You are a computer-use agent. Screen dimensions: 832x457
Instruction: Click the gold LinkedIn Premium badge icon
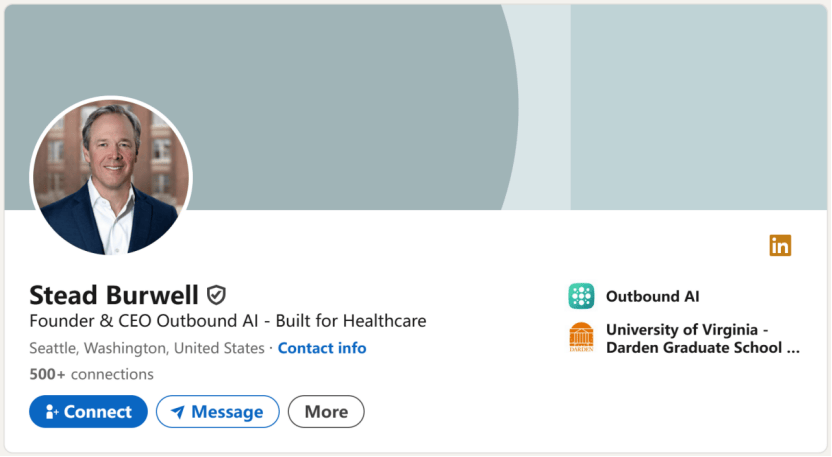click(x=780, y=245)
